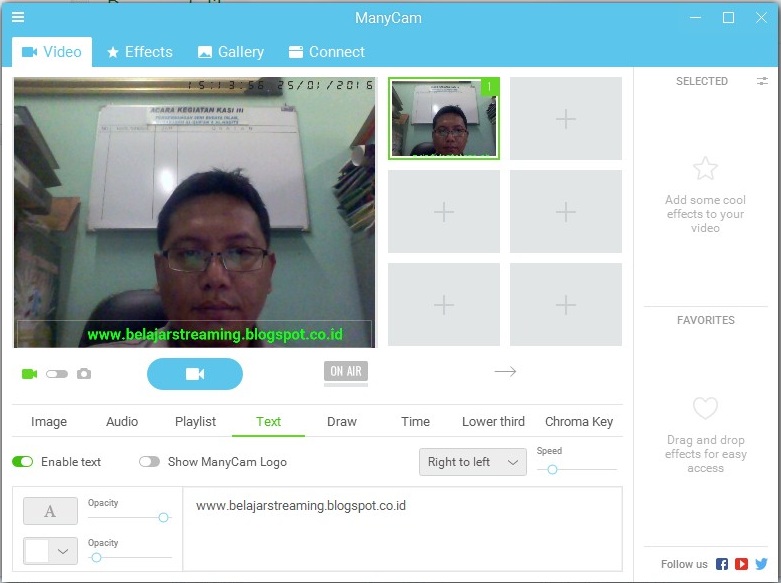Open the Playlist sub-tab

(195, 422)
